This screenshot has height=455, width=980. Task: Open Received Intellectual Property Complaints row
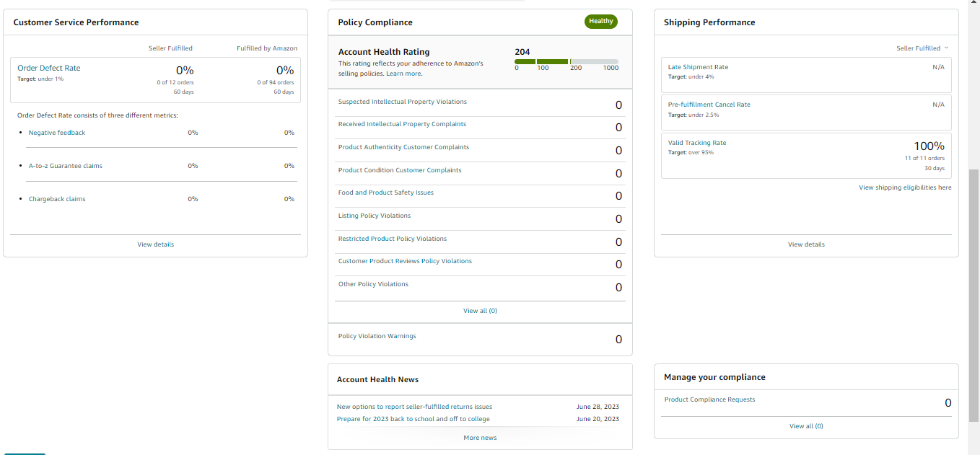pyautogui.click(x=480, y=127)
